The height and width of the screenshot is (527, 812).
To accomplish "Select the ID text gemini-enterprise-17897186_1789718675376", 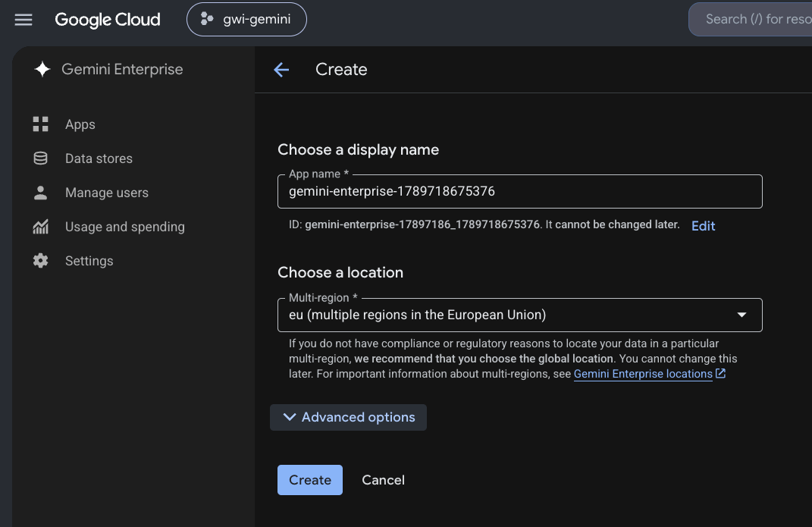I will [x=422, y=224].
